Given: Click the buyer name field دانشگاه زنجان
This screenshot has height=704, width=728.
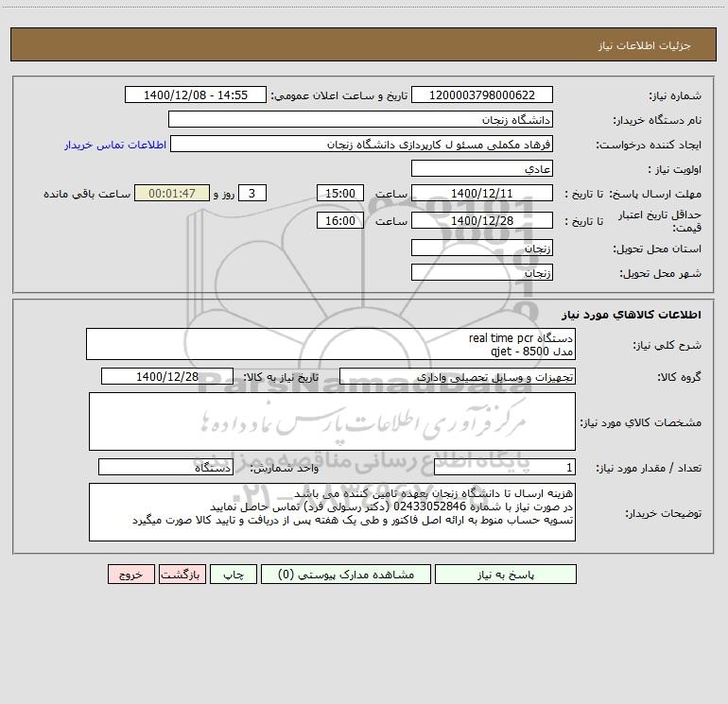Looking at the screenshot, I should point(360,119).
